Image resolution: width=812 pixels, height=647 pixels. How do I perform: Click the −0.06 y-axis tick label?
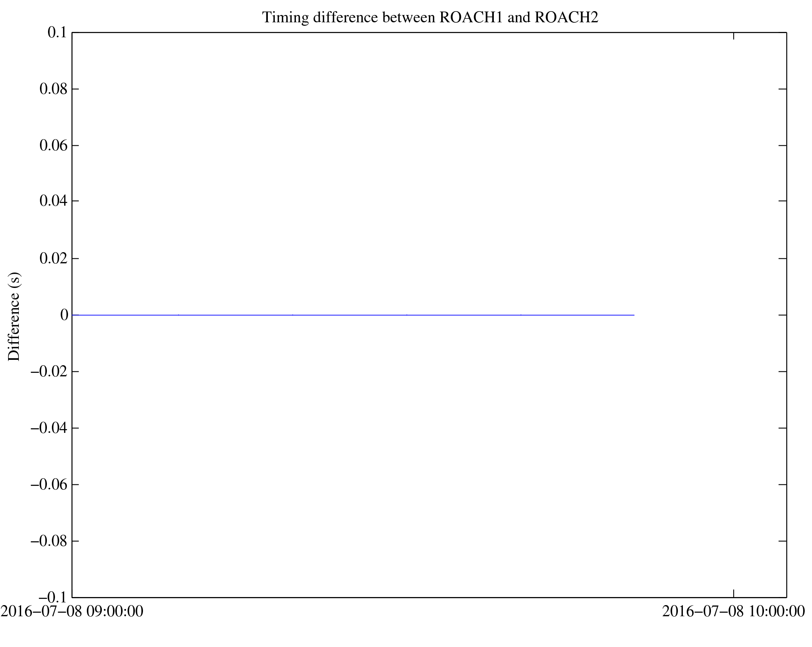point(49,485)
